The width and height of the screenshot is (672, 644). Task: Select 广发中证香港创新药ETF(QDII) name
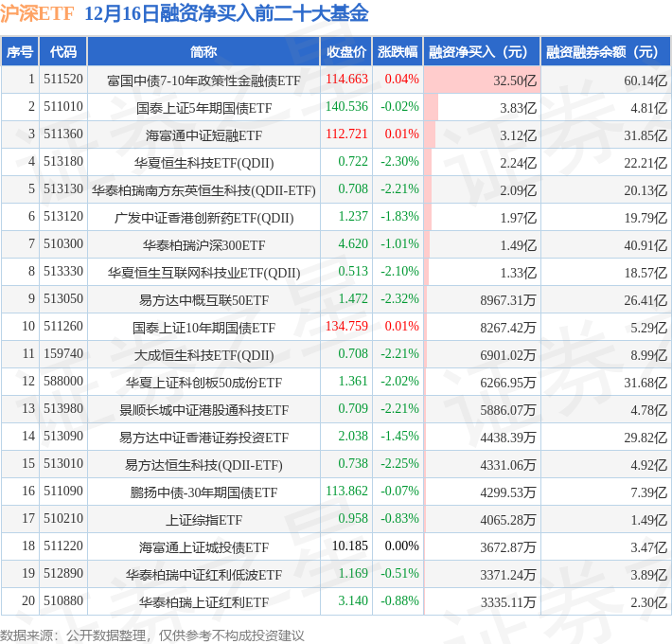point(203,218)
